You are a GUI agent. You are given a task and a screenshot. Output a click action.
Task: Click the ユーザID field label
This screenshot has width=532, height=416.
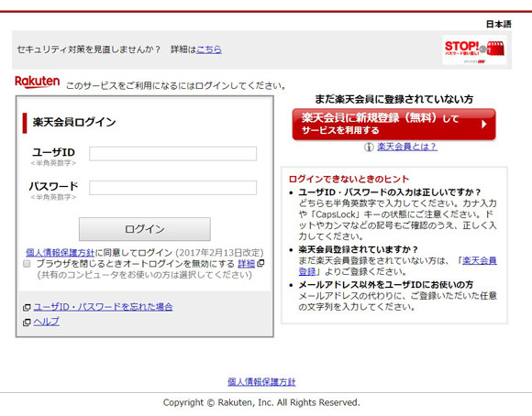pos(53,152)
